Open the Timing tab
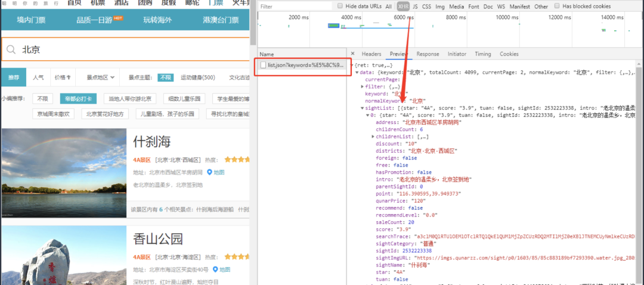Image resolution: width=644 pixels, height=285 pixels. pos(483,54)
